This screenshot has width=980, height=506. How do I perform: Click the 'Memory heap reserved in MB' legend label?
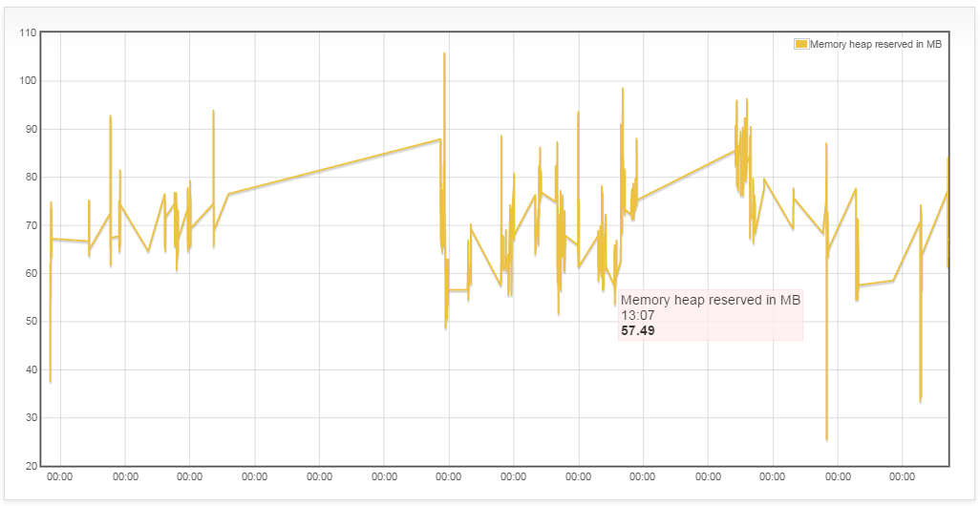[x=876, y=44]
